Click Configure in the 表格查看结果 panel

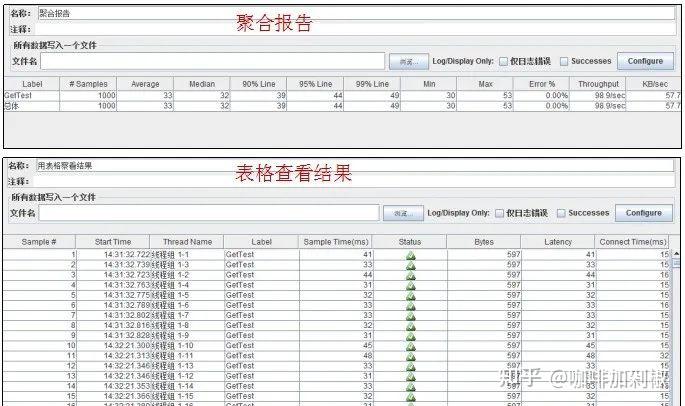coord(643,213)
